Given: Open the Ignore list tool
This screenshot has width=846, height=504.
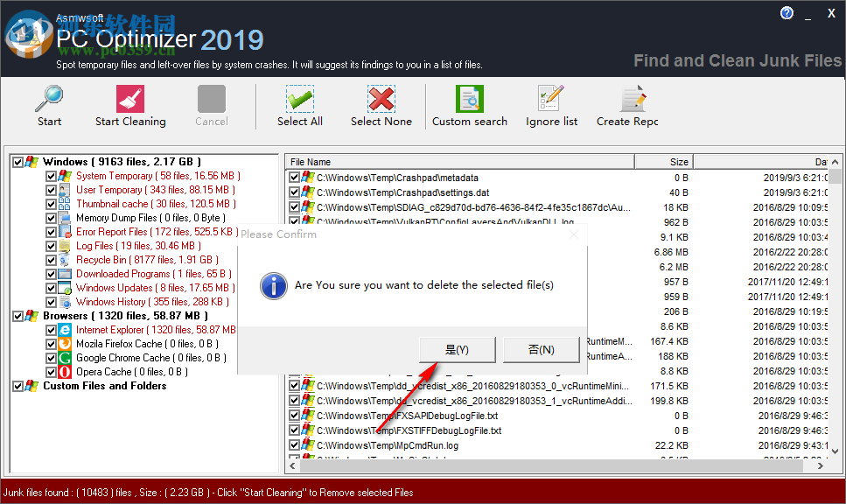Looking at the screenshot, I should click(551, 99).
